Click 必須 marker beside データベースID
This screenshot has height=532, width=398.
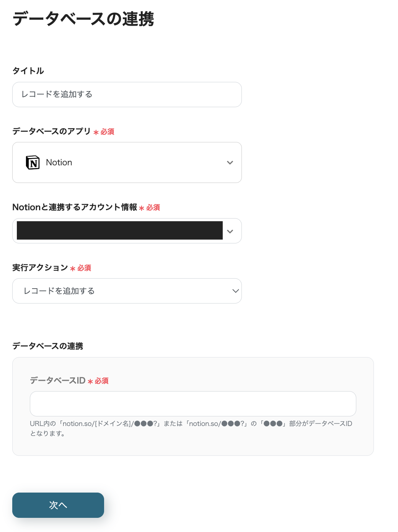101,381
